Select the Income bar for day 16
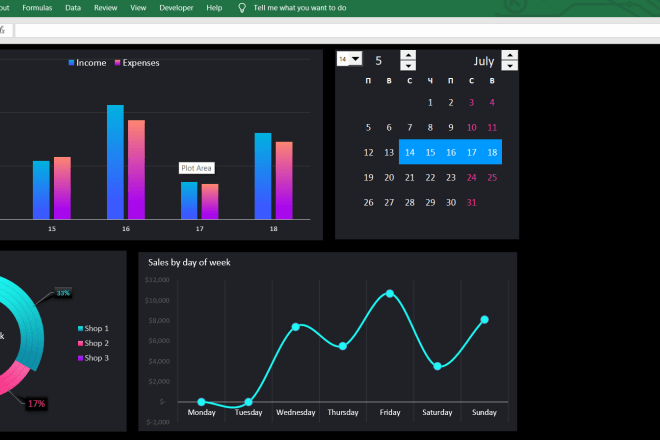Viewport: 660px width, 440px height. tap(115, 162)
